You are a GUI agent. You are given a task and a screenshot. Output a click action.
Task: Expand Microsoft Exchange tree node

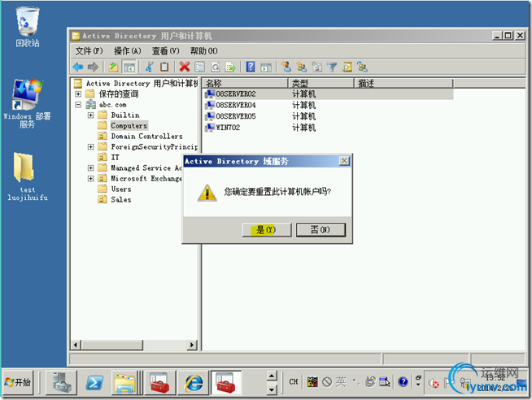[x=90, y=178]
